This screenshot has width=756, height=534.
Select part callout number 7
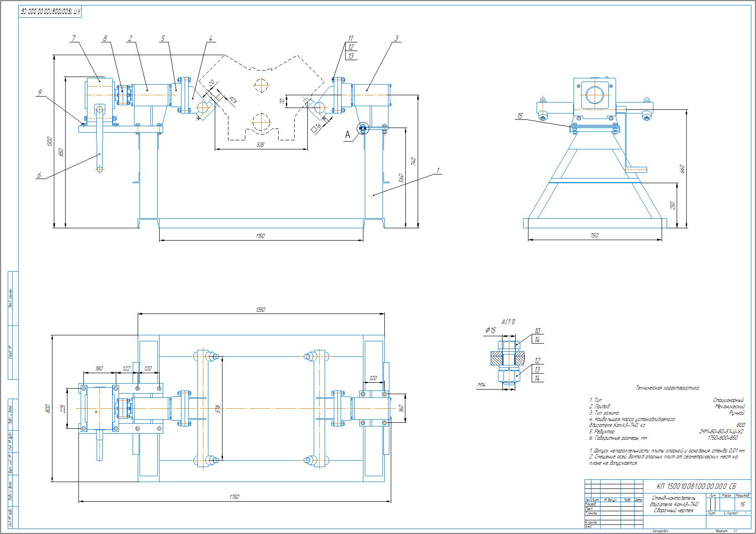(74, 39)
